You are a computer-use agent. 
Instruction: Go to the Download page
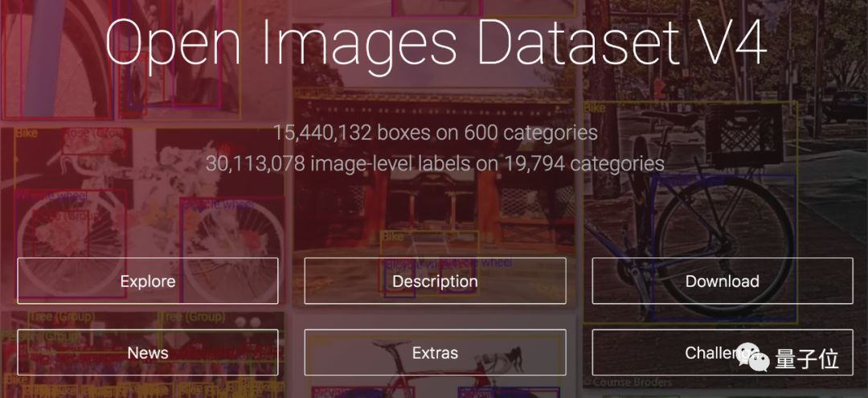click(723, 281)
